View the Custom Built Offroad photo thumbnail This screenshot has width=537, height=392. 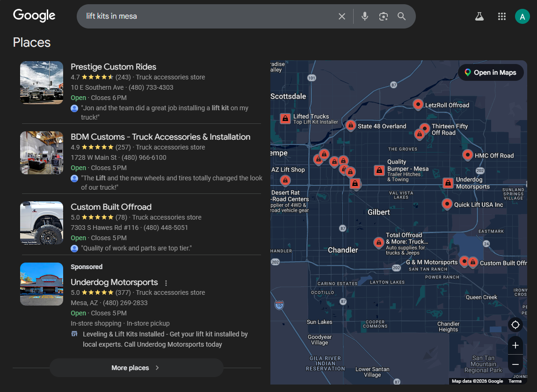[42, 223]
